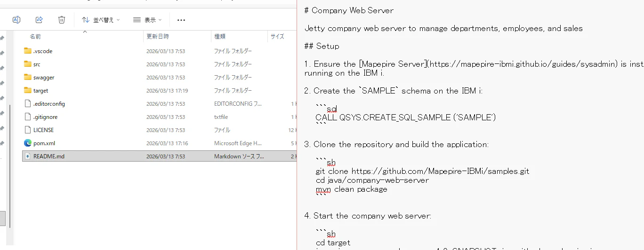Screen dimensions: 644x250
Task: Click the Microsoft Edge H... type cell
Action: point(238,143)
